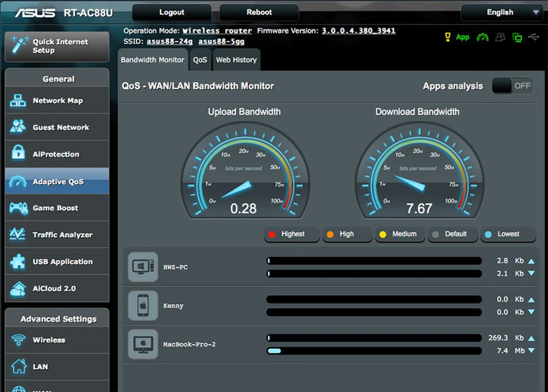Click the Reboot button
This screenshot has width=548, height=392.
pyautogui.click(x=259, y=12)
